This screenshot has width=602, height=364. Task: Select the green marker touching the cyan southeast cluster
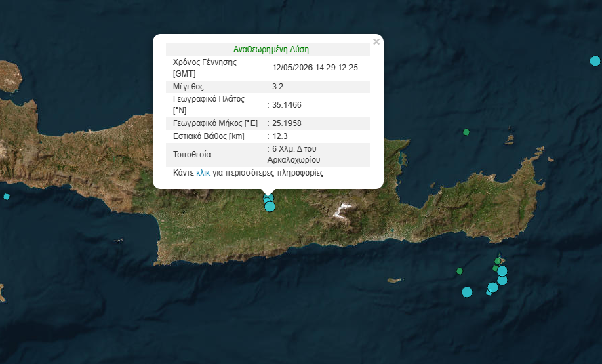[496, 268]
